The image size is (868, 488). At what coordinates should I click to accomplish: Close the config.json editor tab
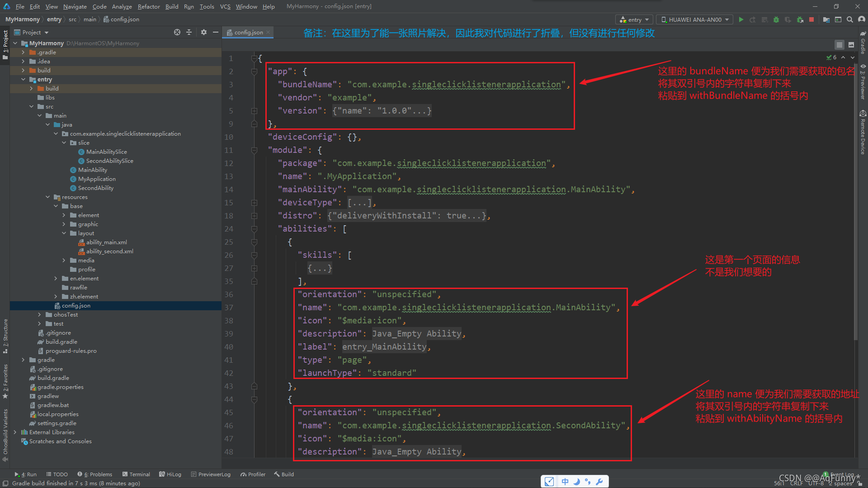click(268, 32)
